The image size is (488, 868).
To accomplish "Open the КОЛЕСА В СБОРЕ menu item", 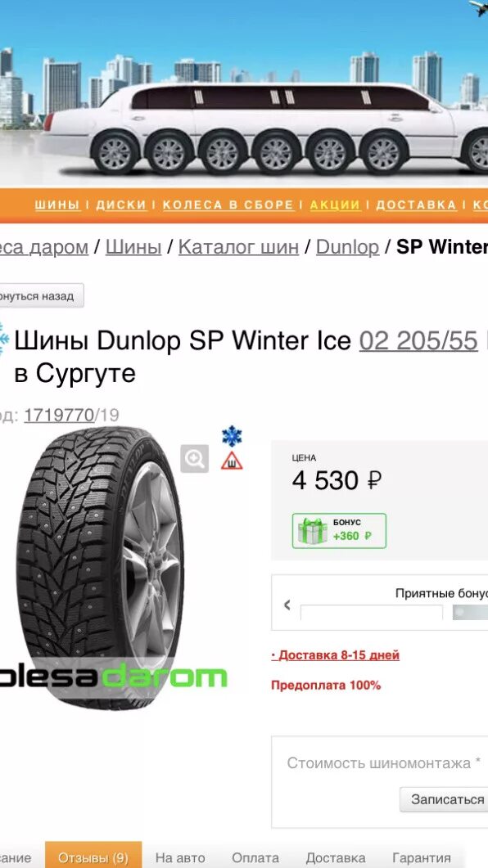I will tap(228, 205).
